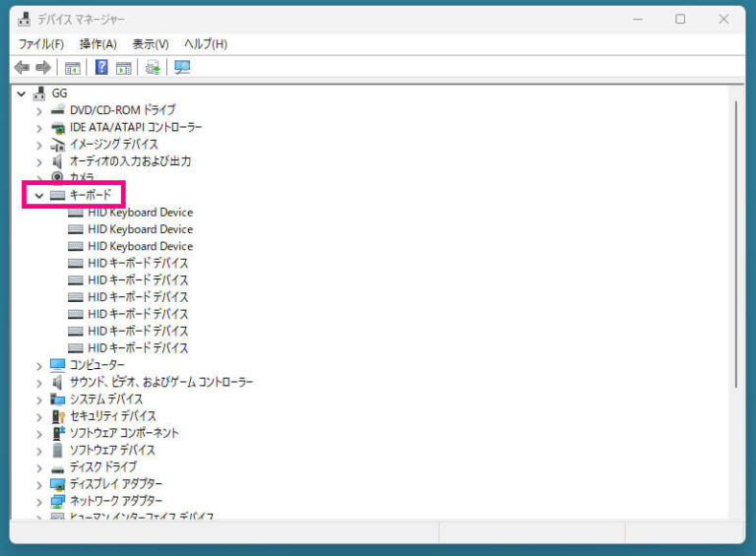The height and width of the screenshot is (556, 756).
Task: Select the キーボード category label
Action: [x=91, y=195]
